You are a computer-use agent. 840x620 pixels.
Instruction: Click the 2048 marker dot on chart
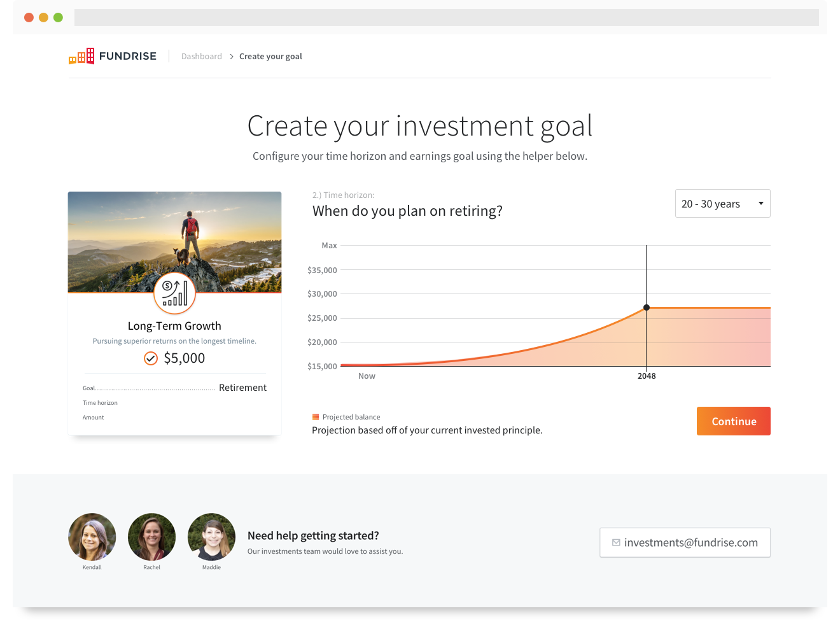(647, 307)
